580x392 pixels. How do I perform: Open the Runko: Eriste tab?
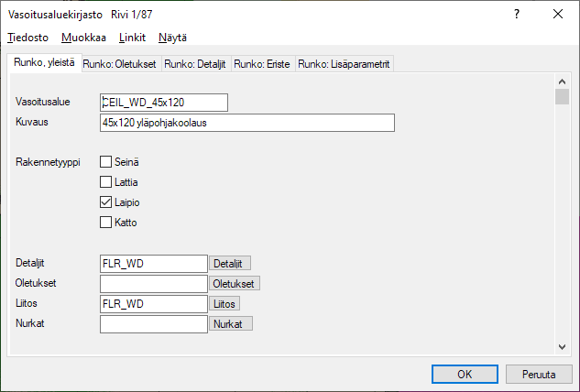click(x=262, y=64)
